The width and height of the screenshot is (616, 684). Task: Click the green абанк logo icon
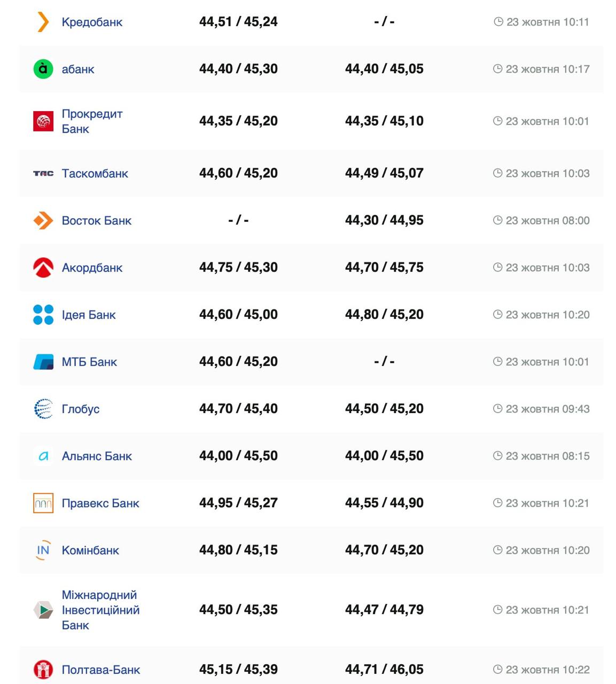[x=43, y=69]
